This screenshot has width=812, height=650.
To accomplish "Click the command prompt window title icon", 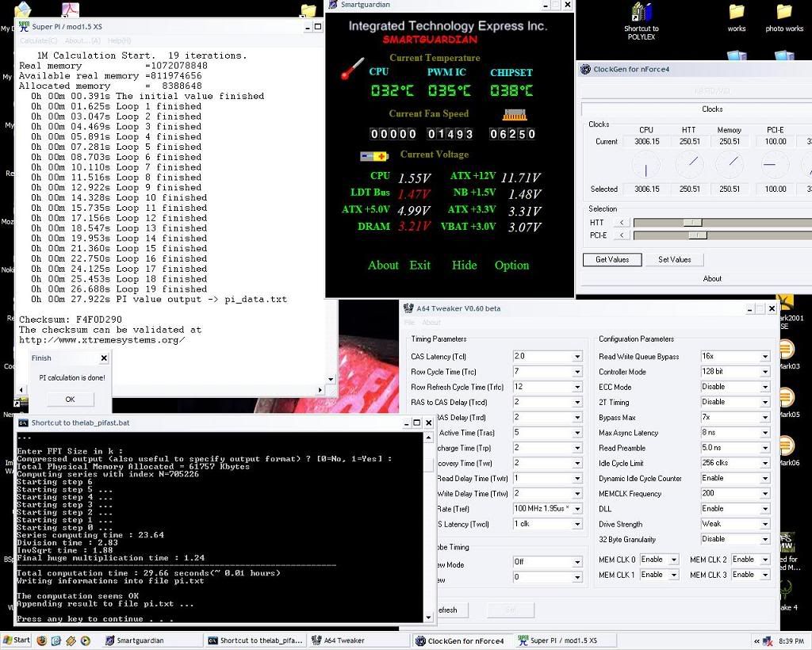I will [23, 422].
